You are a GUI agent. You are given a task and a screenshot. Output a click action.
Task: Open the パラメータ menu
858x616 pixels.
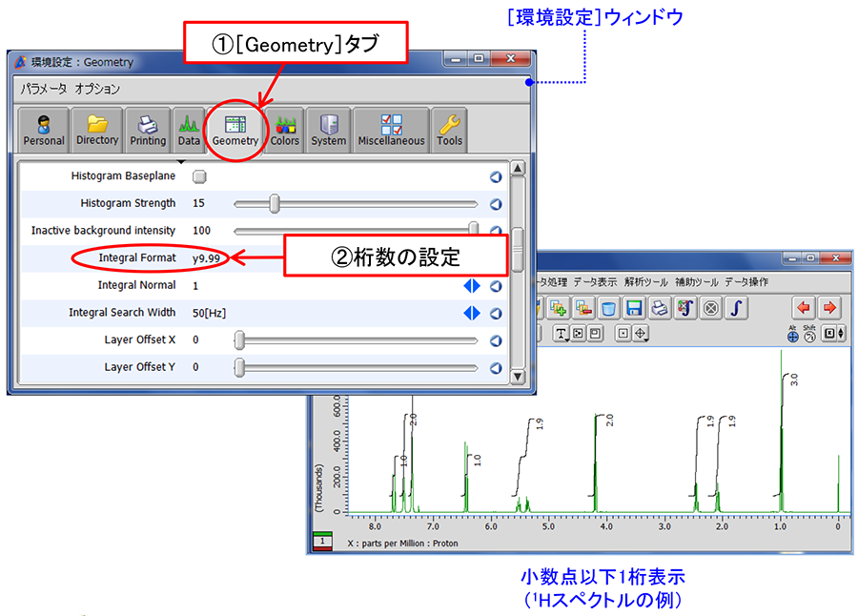tap(44, 89)
